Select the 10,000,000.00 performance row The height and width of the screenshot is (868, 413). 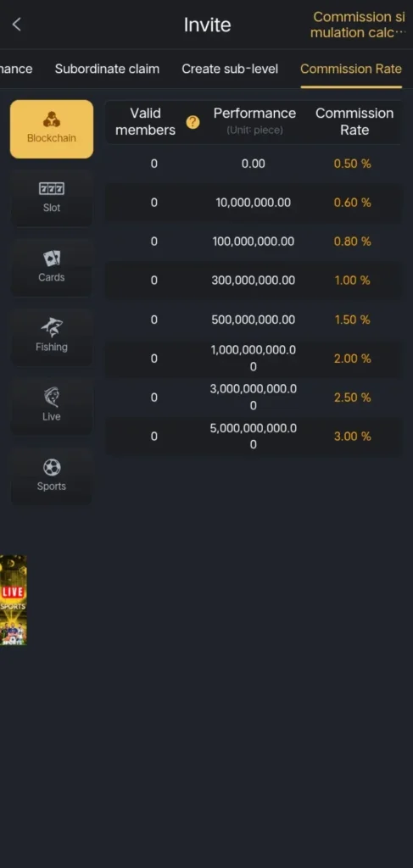[x=254, y=203]
